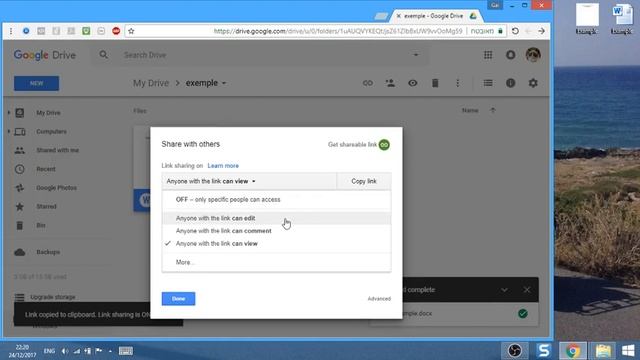Open Backups in sidebar
640x360 pixels.
click(48, 252)
